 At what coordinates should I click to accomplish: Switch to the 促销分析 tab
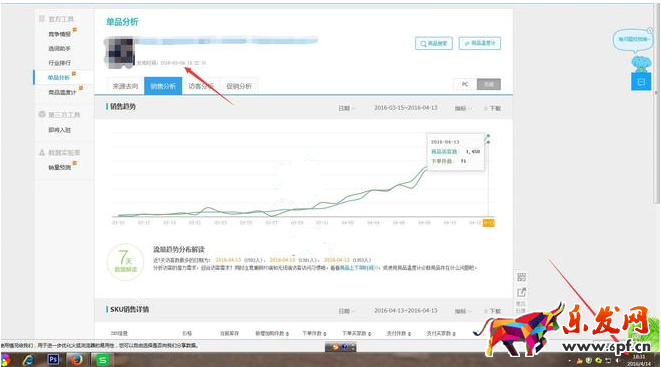tap(239, 86)
